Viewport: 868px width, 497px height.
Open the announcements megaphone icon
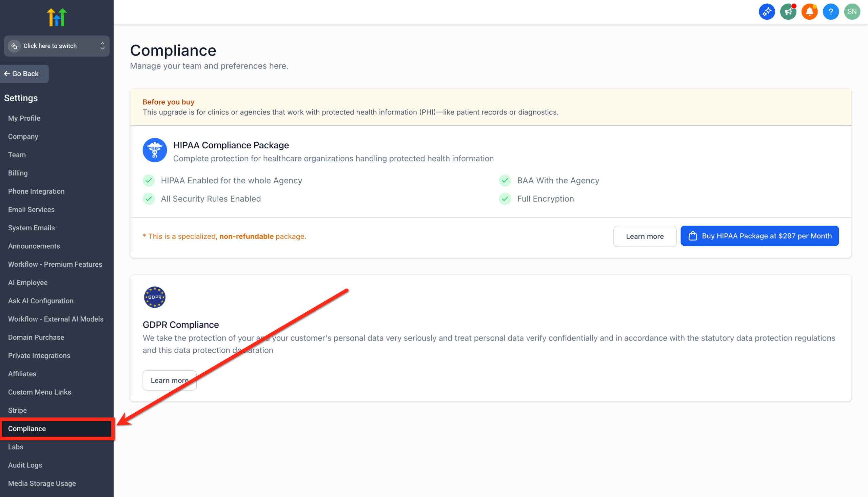coord(788,11)
